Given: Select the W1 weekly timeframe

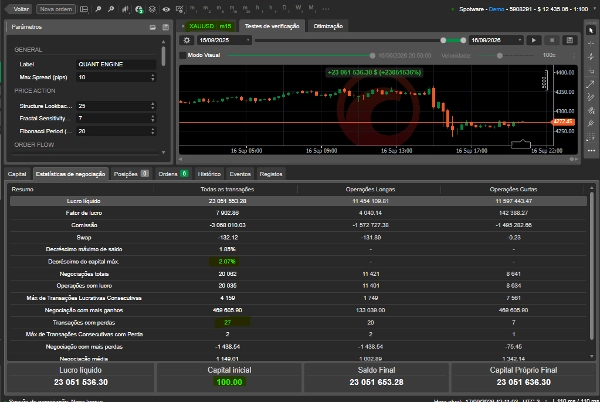Looking at the screenshot, I should point(298,8).
